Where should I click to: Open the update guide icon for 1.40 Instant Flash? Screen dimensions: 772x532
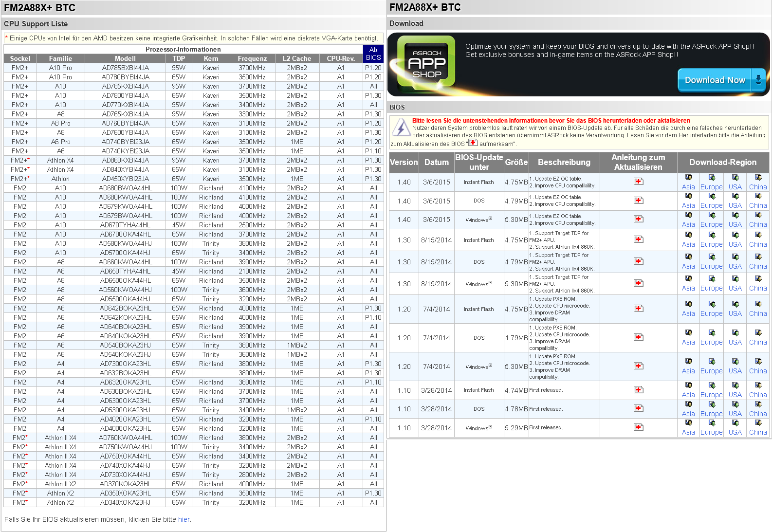[639, 182]
